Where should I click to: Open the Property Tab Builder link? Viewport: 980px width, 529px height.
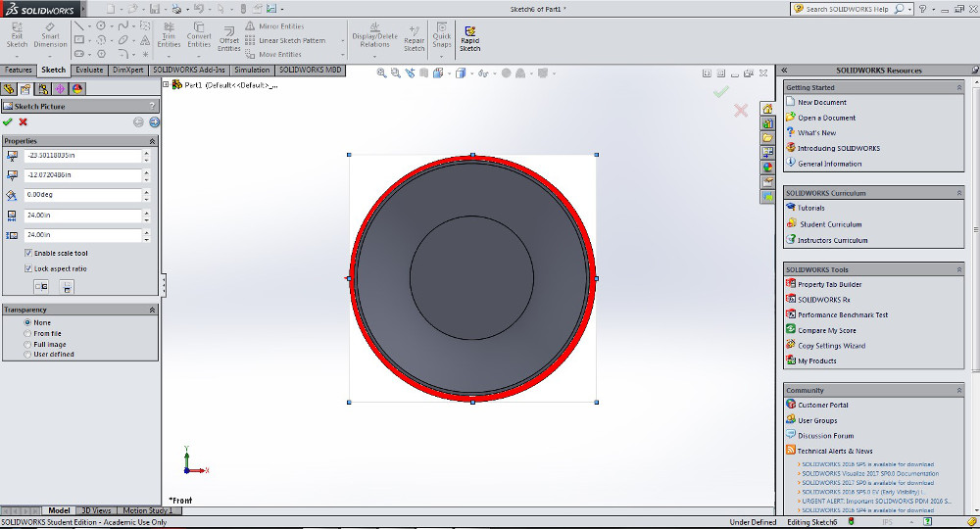829,284
